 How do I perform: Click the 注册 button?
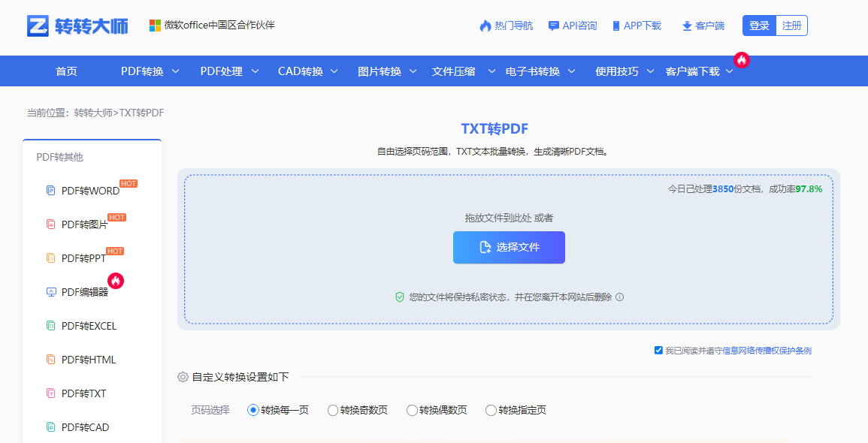click(x=792, y=26)
